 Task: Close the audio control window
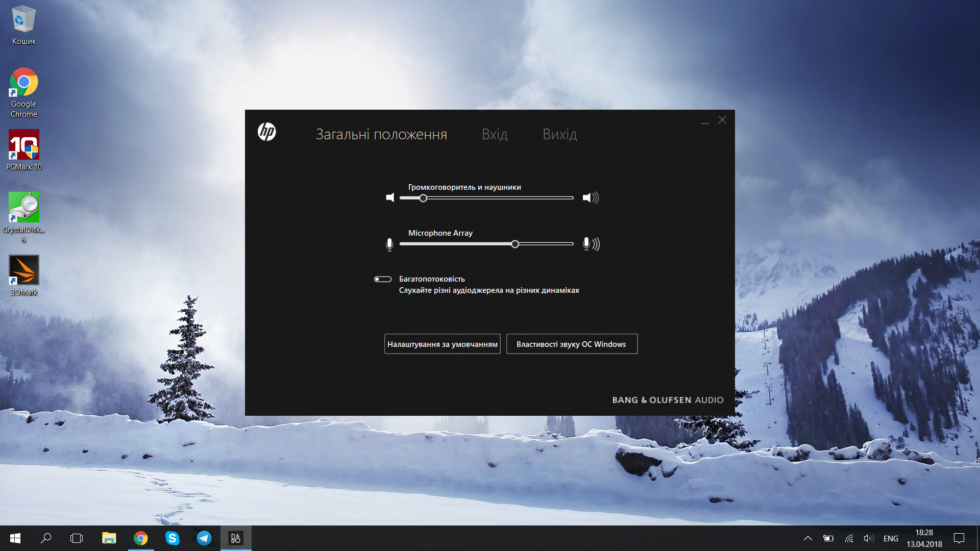coord(722,120)
